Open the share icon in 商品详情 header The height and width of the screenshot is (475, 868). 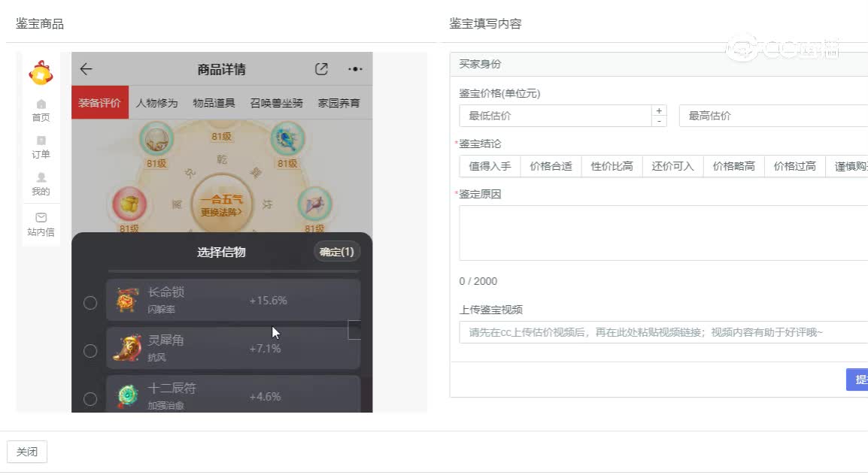321,69
